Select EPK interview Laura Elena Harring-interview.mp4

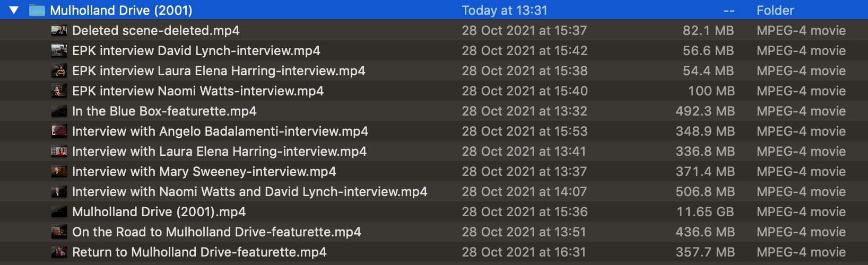pyautogui.click(x=219, y=70)
